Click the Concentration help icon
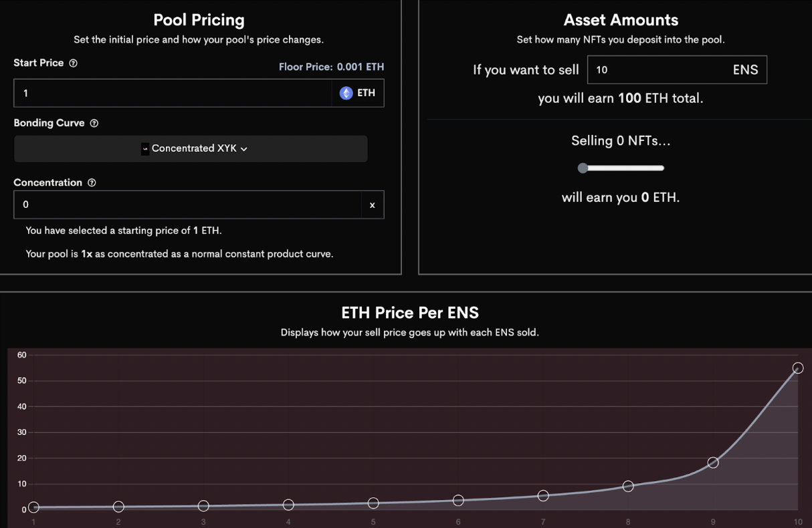 [92, 182]
